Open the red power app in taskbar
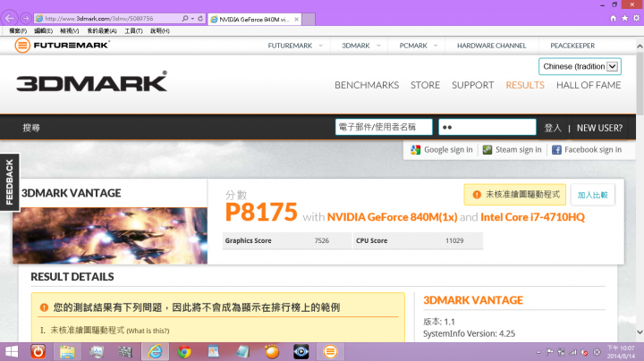This screenshot has height=361, width=644. (38, 351)
